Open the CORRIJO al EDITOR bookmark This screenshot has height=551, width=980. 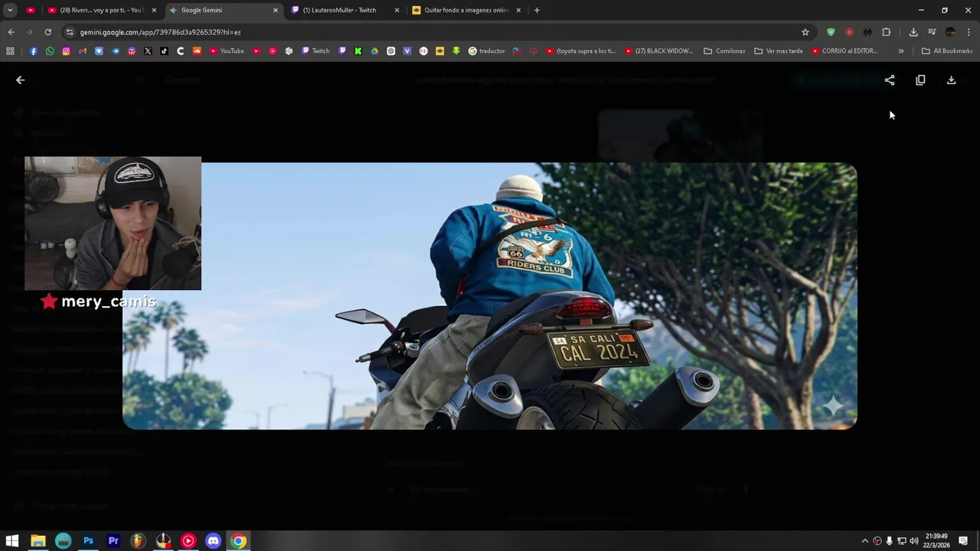844,51
